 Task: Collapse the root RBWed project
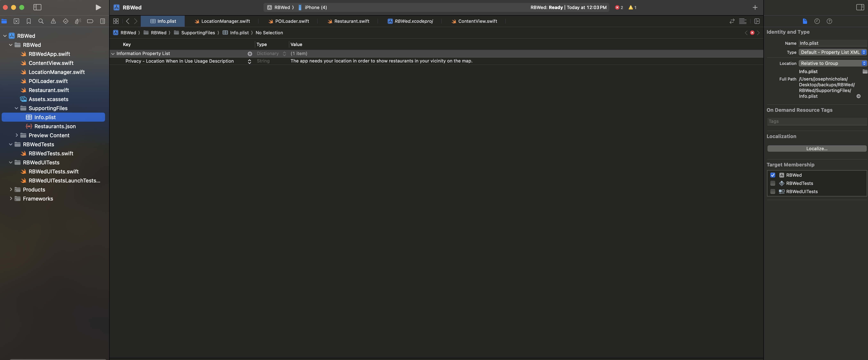pos(5,36)
